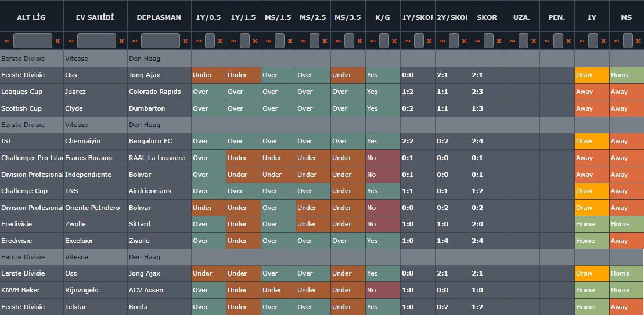
Task: Select the Excelsior home team cell
Action: click(95, 240)
